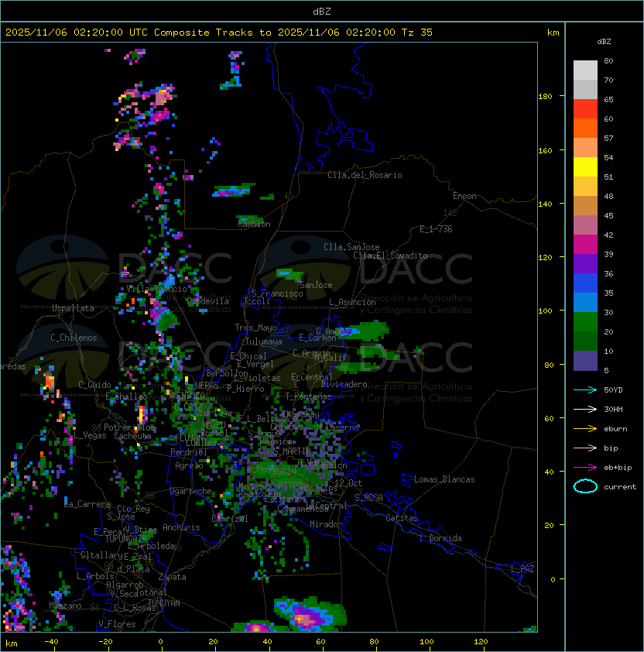644x652 pixels.
Task: Click the Lomas_Blancas map label
Action: click(444, 479)
